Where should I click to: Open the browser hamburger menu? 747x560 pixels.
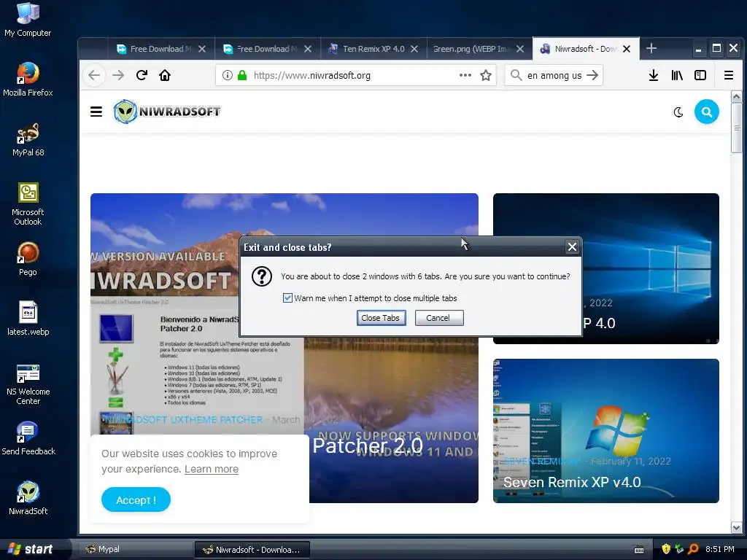(x=729, y=75)
